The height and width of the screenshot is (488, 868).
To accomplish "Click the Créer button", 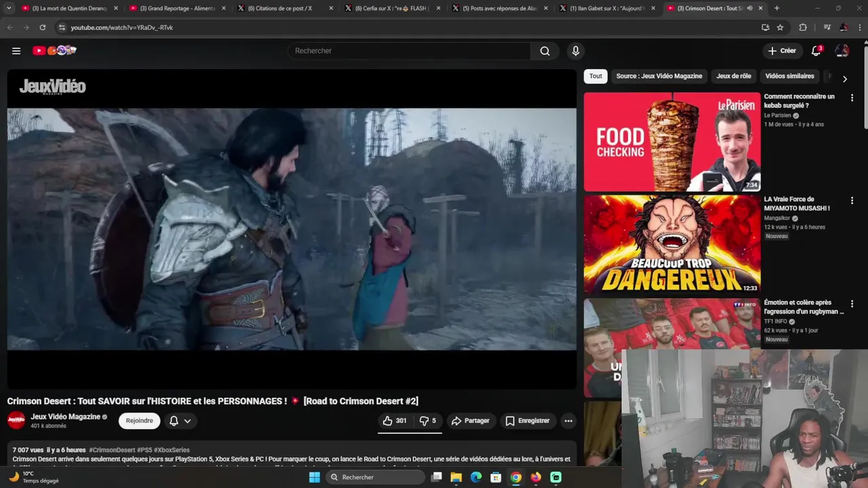I will coord(782,51).
